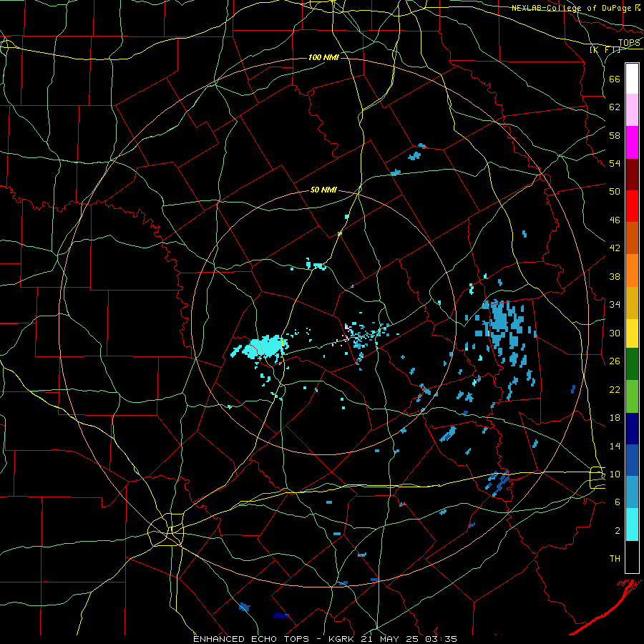Click the '100 NMI' range ring label
Image resolution: width=644 pixels, height=644 pixels.
click(x=323, y=57)
